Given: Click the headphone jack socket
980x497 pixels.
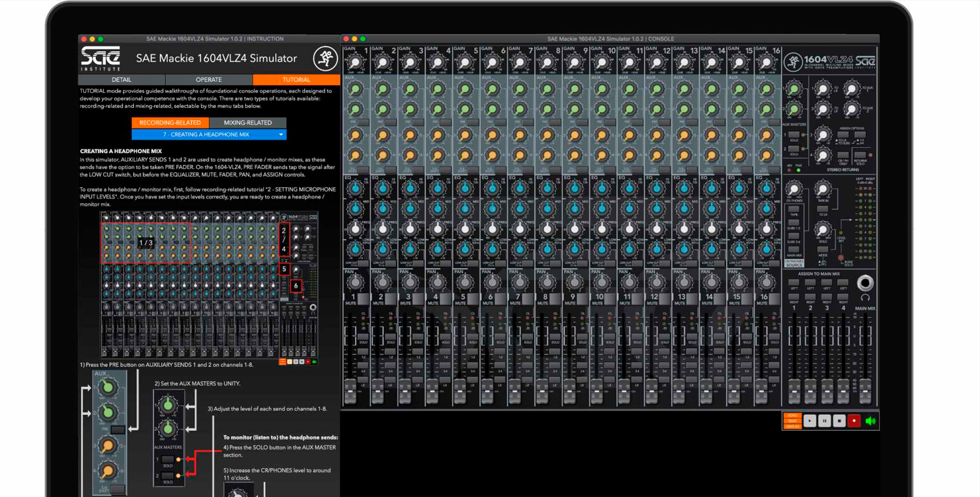Looking at the screenshot, I should [x=865, y=283].
